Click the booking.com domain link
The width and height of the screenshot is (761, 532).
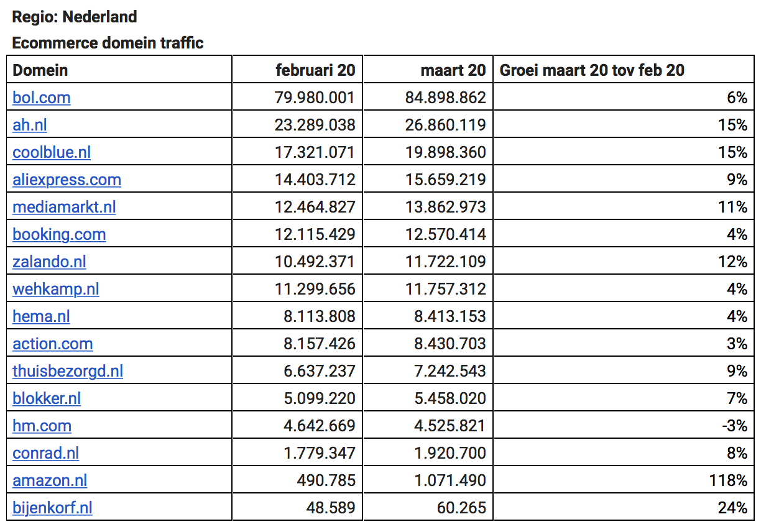pyautogui.click(x=59, y=234)
